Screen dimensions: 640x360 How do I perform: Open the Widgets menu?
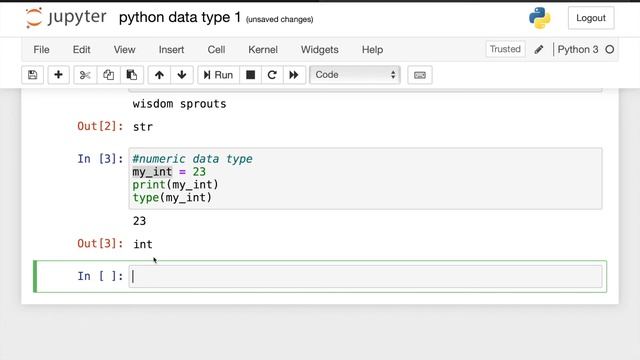tap(320, 49)
